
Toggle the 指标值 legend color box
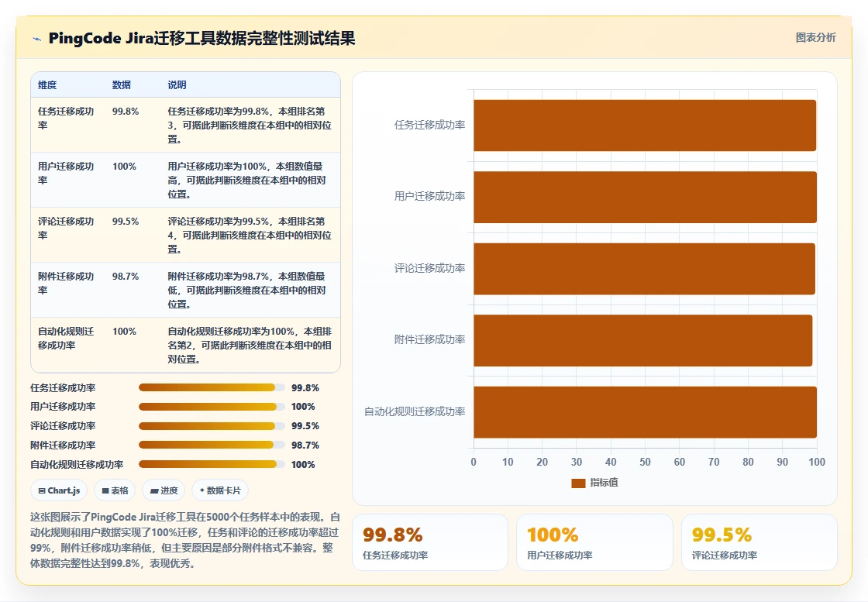click(578, 483)
